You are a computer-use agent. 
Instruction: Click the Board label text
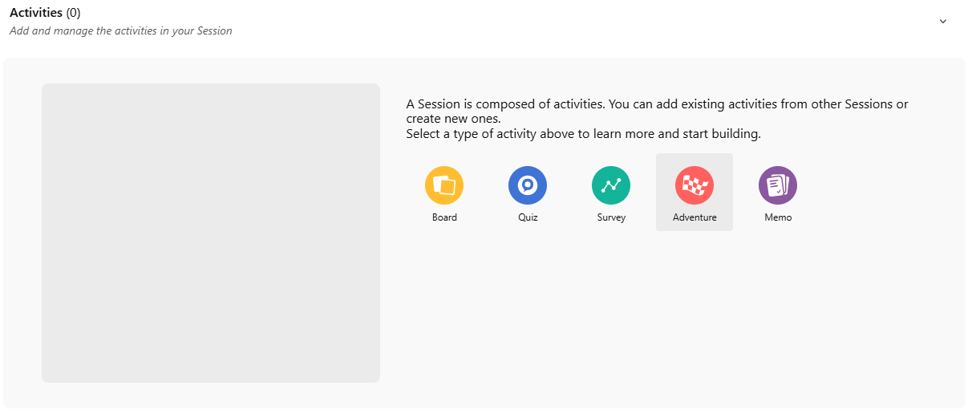tap(444, 217)
